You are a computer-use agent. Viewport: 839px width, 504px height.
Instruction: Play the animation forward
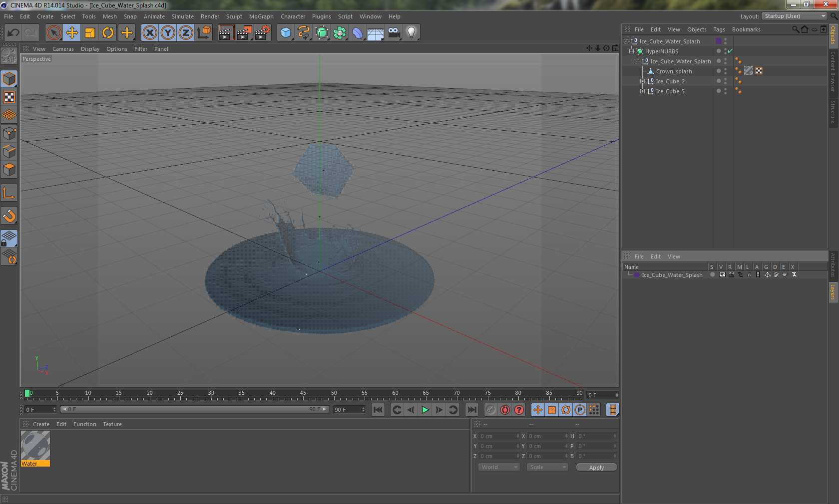click(x=425, y=410)
